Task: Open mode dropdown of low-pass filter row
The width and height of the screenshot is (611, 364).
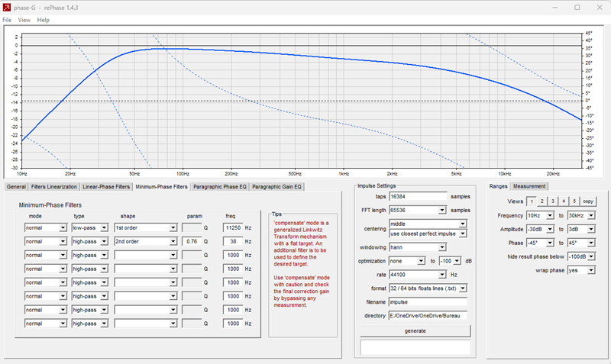Action: click(x=46, y=227)
